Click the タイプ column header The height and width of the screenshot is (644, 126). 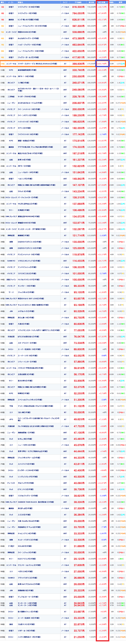pyautogui.click(x=65, y=2)
